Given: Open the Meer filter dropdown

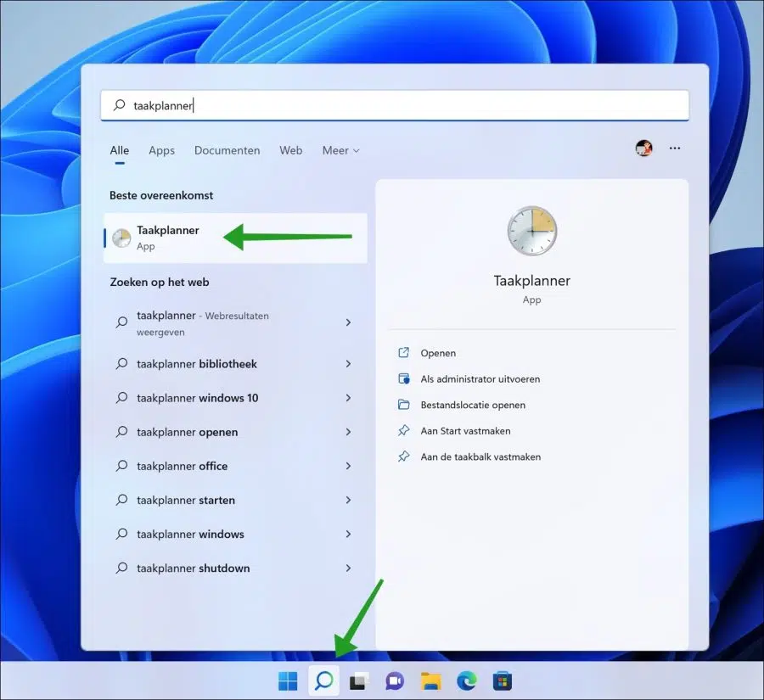Looking at the screenshot, I should coord(340,150).
